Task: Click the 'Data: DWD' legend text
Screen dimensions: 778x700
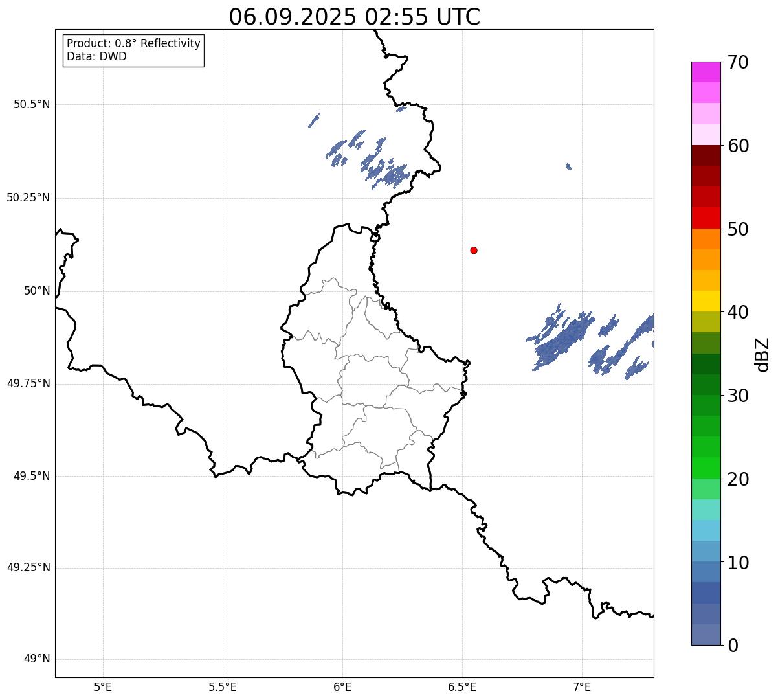Action: click(x=96, y=56)
